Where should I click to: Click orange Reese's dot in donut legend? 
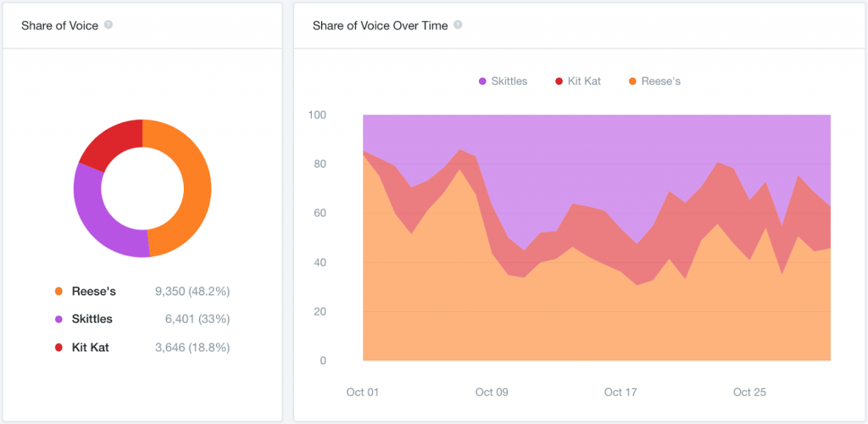pyautogui.click(x=58, y=292)
